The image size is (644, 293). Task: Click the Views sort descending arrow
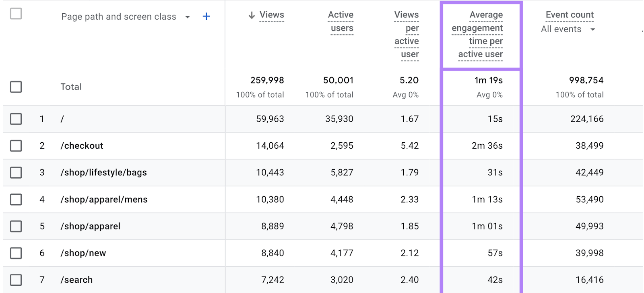(x=252, y=15)
